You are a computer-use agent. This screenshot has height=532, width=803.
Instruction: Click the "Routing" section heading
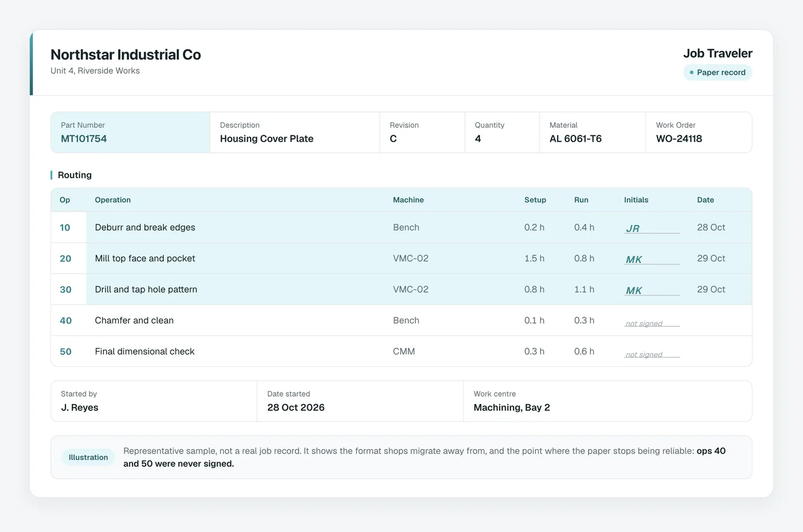75,175
